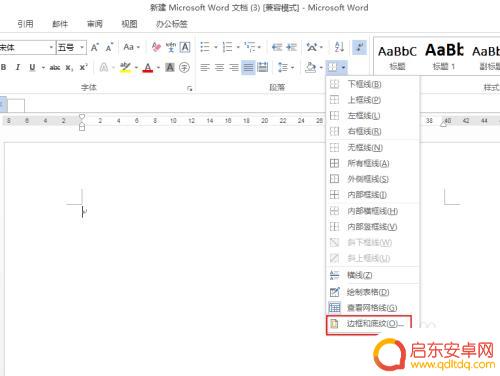Image resolution: width=500 pixels, height=376 pixels.
Task: Align text left
Action: pyautogui.click(x=205, y=68)
